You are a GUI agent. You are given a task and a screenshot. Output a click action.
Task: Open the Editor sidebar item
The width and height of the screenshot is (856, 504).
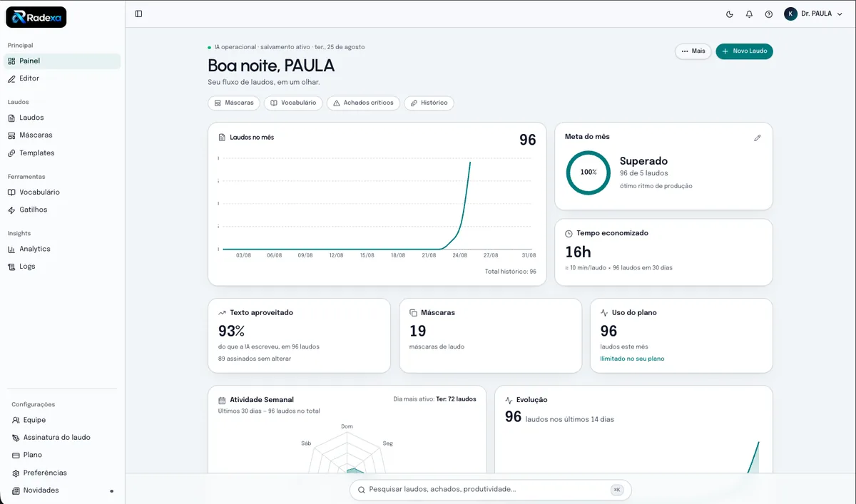[62, 78]
